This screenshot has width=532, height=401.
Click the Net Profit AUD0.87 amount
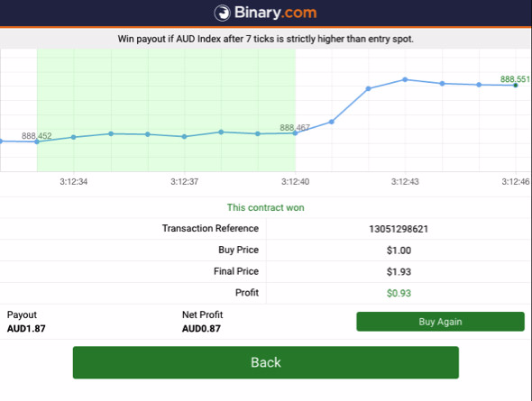201,329
